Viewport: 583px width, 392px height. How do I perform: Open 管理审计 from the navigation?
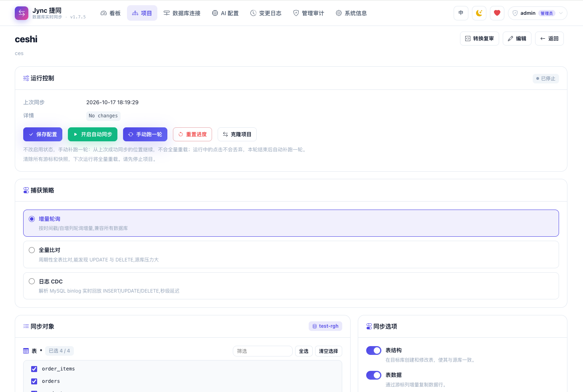[x=309, y=13]
